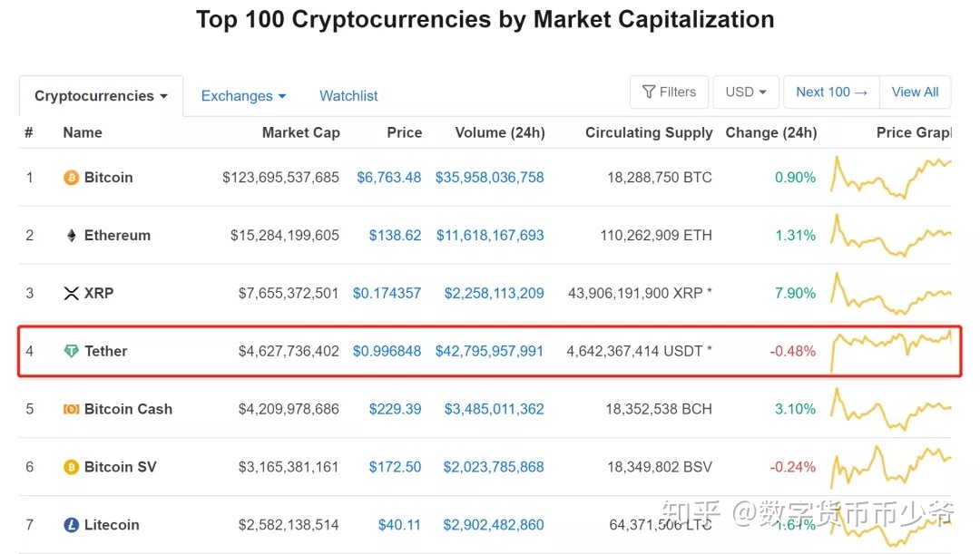This screenshot has height=554, width=980.
Task: Click the Ethereum diamond logo icon
Action: (71, 236)
